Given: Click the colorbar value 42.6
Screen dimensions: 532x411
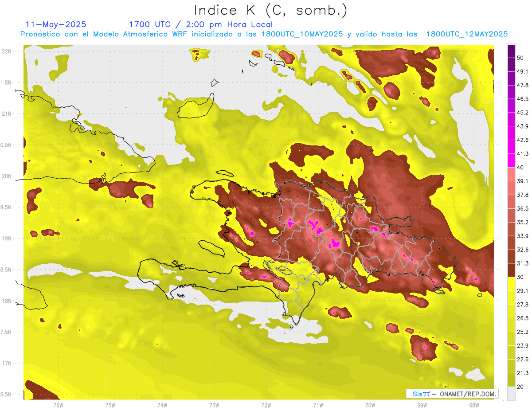Looking at the screenshot, I should pos(523,140).
